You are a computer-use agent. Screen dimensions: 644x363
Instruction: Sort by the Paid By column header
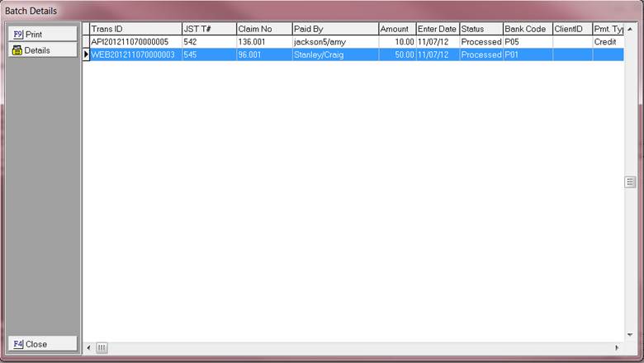pos(334,29)
